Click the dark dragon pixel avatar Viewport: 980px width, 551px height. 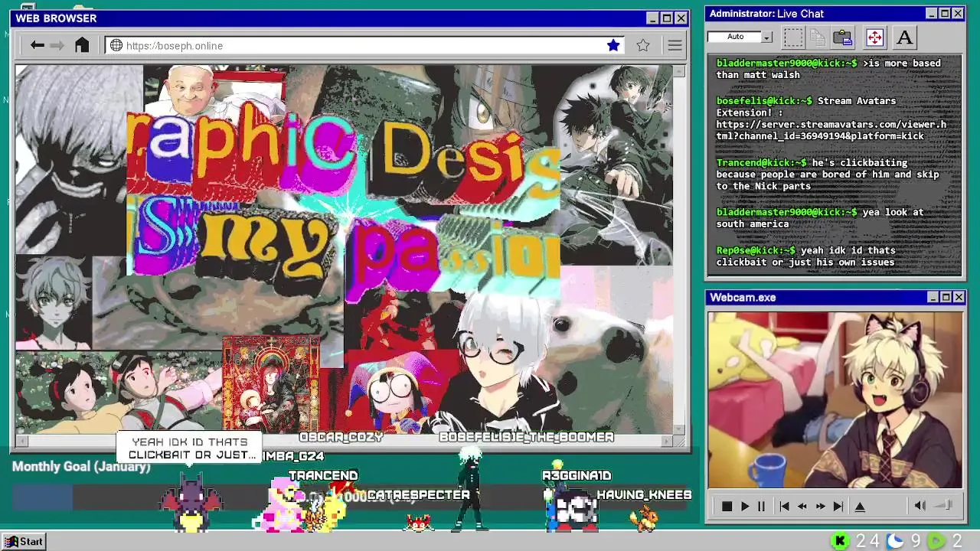(x=191, y=502)
